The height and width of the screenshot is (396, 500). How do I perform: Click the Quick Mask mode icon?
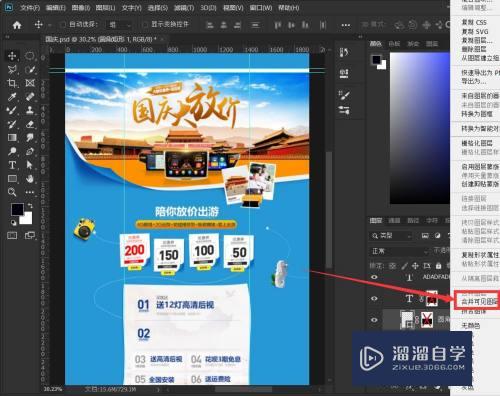[12, 236]
